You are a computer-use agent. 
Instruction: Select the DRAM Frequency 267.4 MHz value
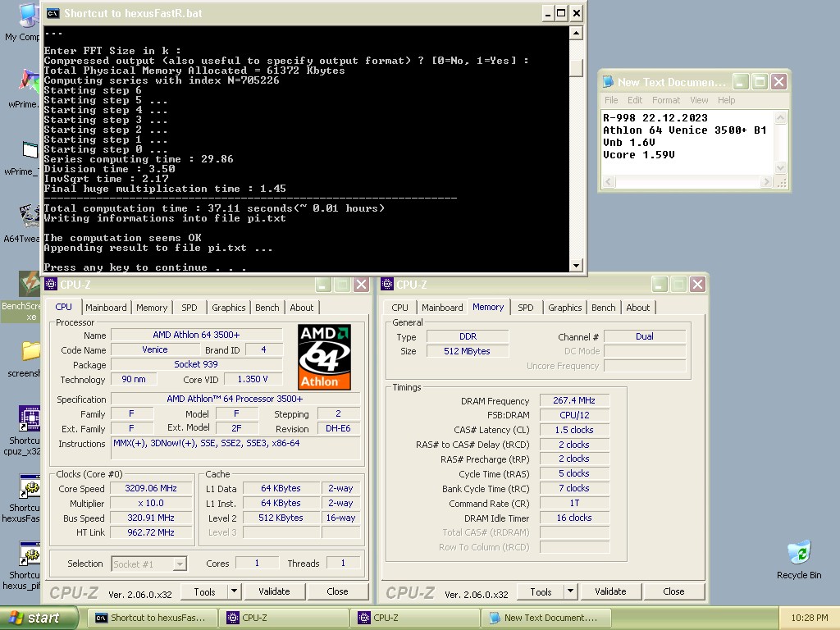coord(574,400)
